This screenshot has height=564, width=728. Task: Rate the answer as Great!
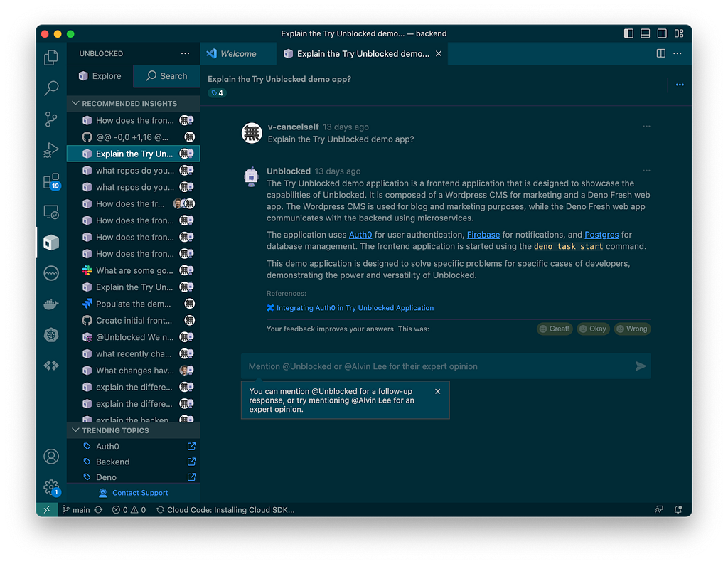pos(555,329)
